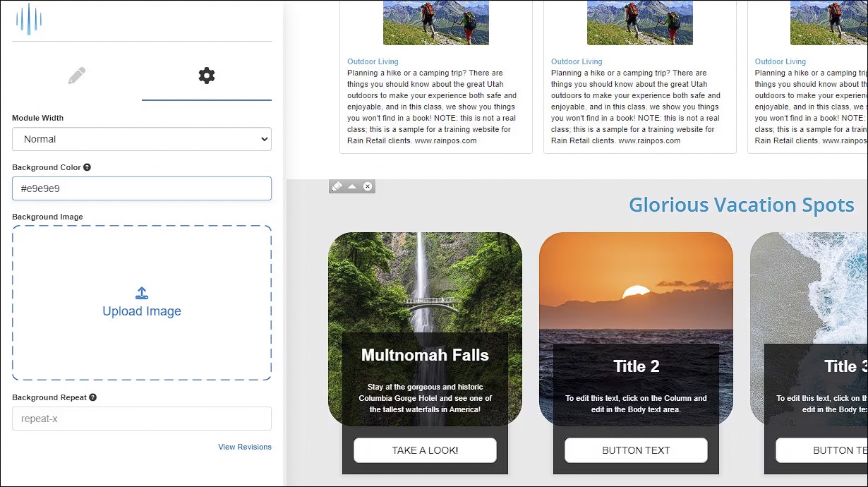Click the Upload Image text
Screen dimensions: 868x487
(142, 311)
